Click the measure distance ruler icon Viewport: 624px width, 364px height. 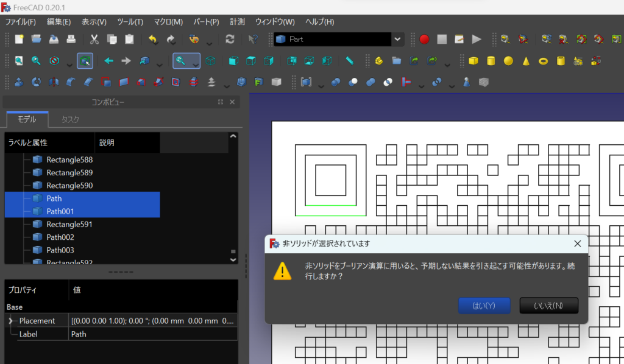pos(349,61)
